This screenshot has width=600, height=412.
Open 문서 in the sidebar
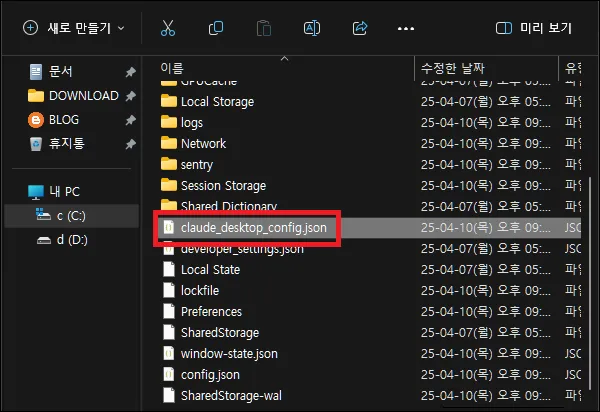(x=60, y=72)
